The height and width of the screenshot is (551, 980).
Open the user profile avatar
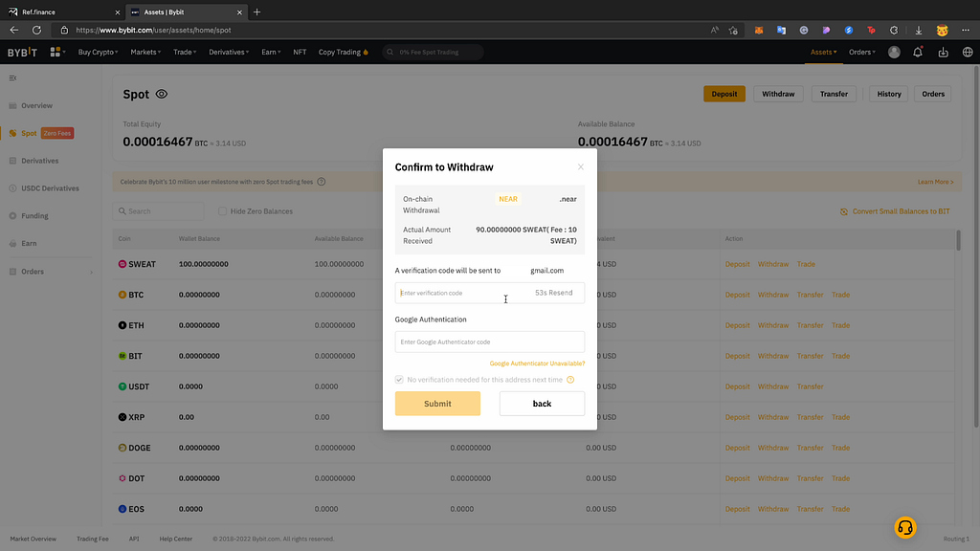pyautogui.click(x=895, y=53)
